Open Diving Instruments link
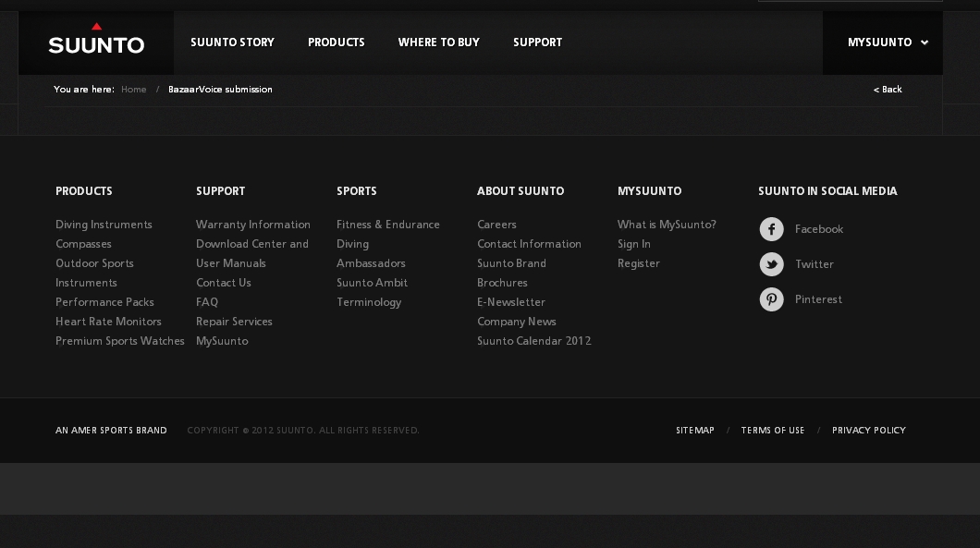Image resolution: width=980 pixels, height=548 pixels. [x=104, y=225]
